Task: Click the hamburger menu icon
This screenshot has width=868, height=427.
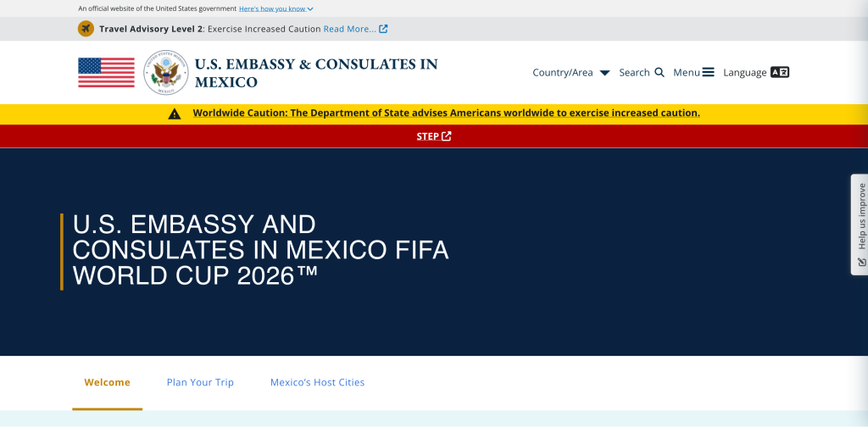Action: (x=708, y=73)
